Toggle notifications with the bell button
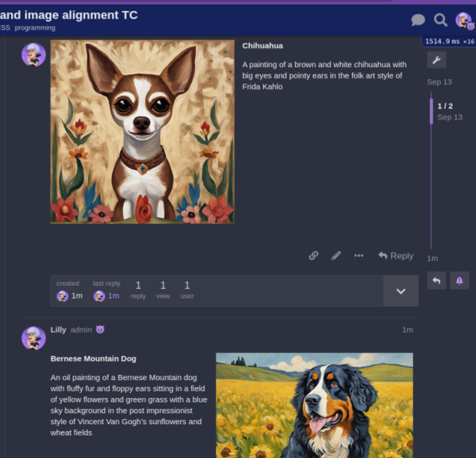The image size is (476, 458). (x=459, y=280)
